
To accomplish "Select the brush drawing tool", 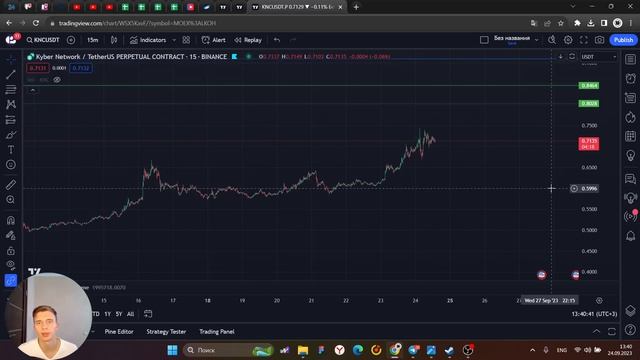I will (x=11, y=135).
